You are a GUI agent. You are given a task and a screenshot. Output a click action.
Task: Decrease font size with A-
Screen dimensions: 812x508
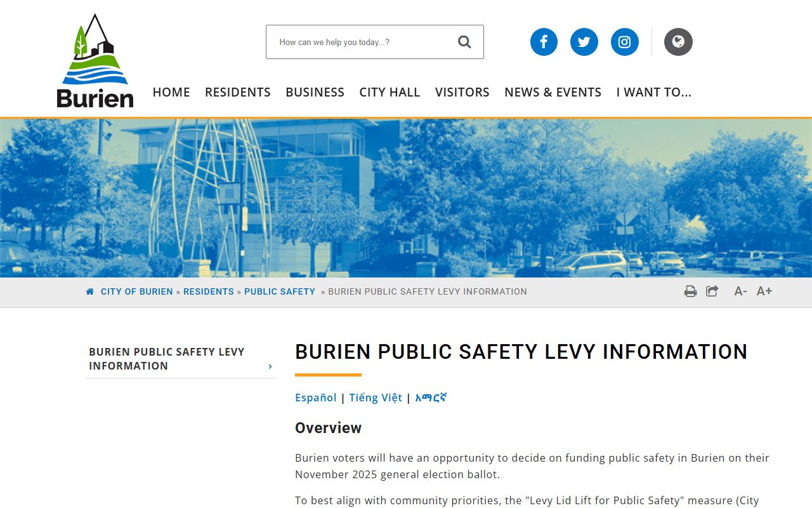coord(740,291)
